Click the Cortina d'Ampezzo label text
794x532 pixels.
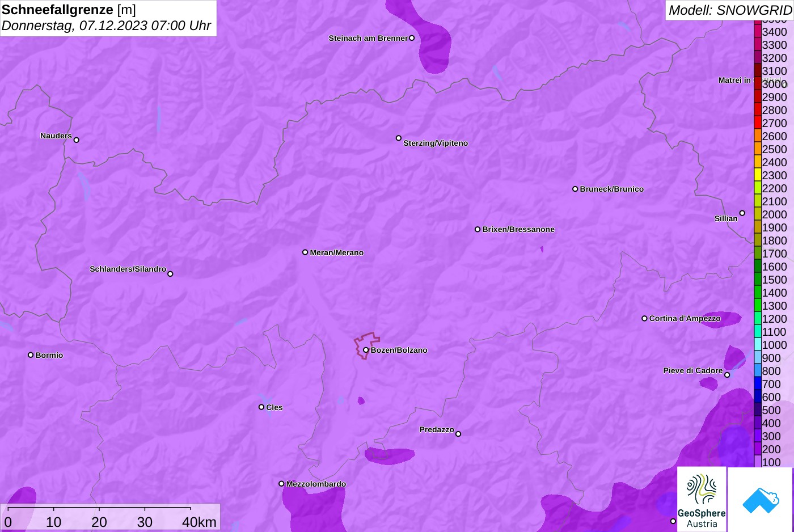click(x=685, y=318)
